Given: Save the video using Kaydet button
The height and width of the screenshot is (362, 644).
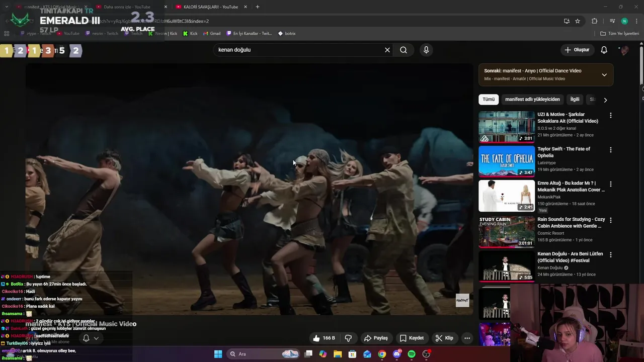Looking at the screenshot, I should 412,338.
